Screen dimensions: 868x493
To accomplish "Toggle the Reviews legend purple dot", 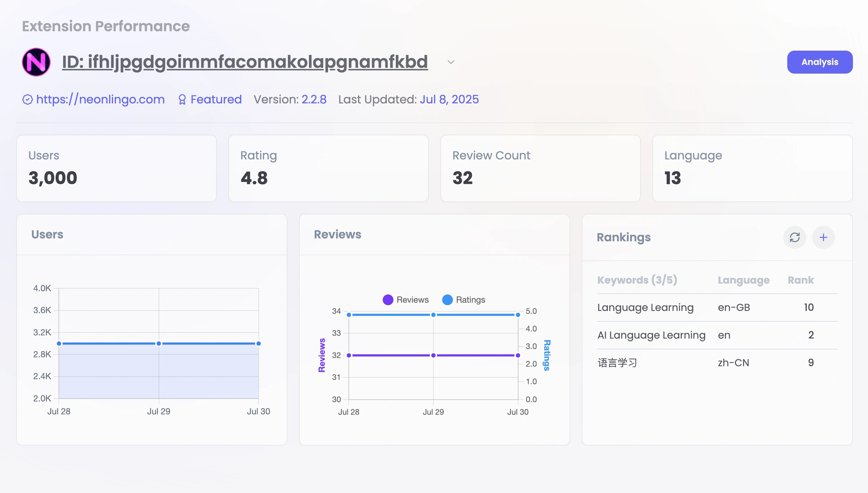I will click(x=388, y=300).
